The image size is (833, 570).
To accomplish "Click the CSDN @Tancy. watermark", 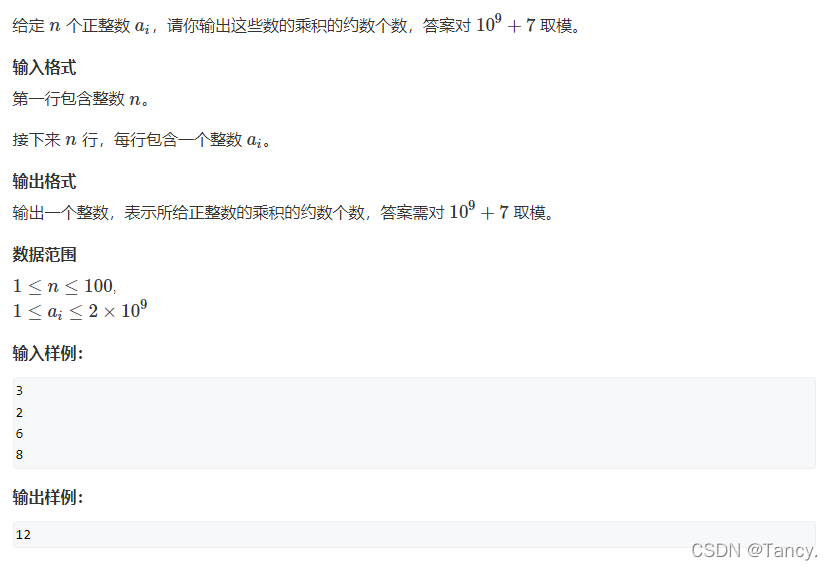I will point(754,550).
